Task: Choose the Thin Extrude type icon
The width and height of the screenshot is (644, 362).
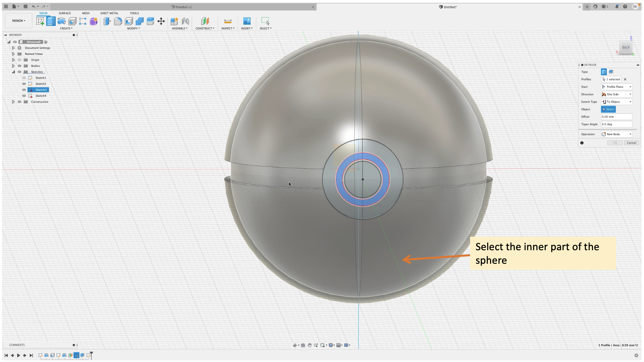Action: (611, 72)
